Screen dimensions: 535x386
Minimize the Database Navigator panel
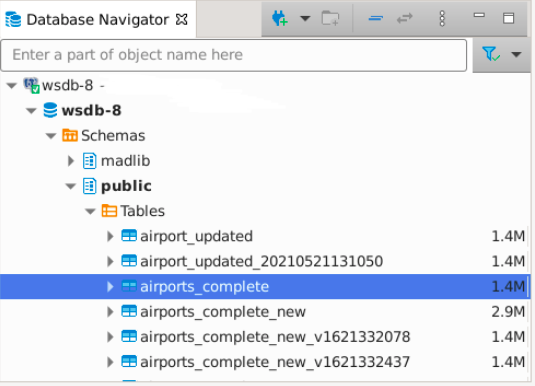pos(479,15)
